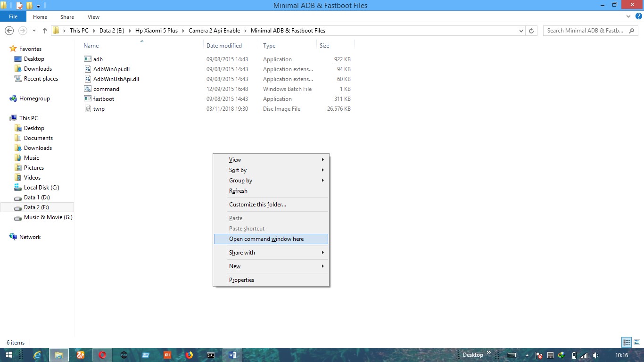The height and width of the screenshot is (362, 644).
Task: Click the Properties quick access icon
Action: point(19,6)
